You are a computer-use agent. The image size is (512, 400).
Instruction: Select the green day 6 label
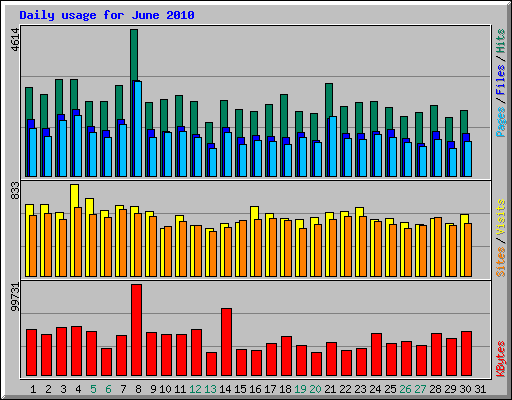point(108,389)
